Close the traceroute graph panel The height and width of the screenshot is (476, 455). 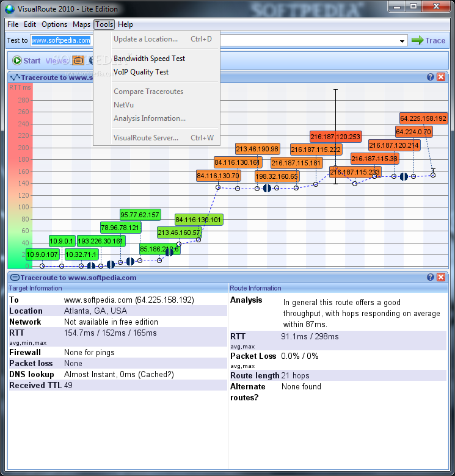(x=441, y=77)
